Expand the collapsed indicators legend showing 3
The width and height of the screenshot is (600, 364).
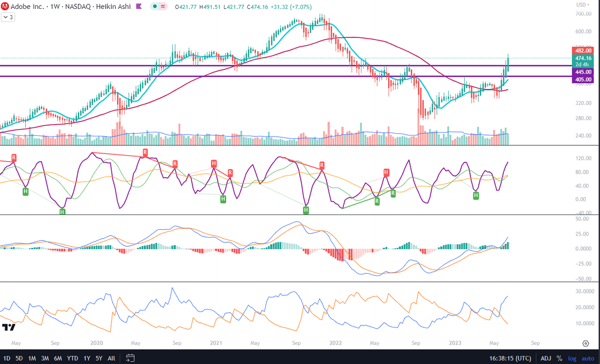[x=8, y=17]
